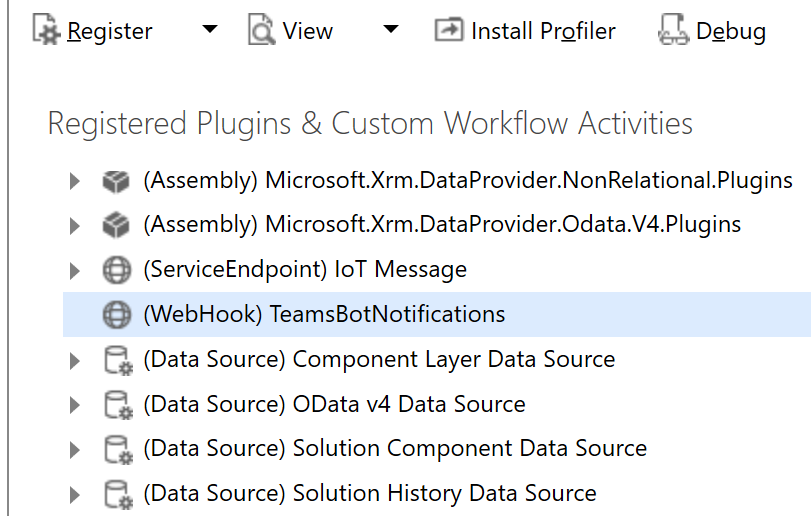Select Solution Component Data Source item

coord(395,449)
